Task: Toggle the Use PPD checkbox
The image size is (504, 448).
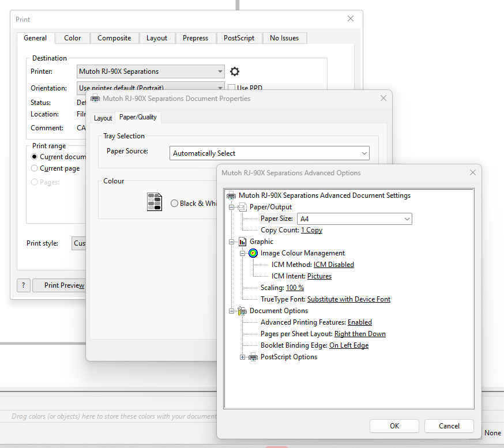Action: 231,88
